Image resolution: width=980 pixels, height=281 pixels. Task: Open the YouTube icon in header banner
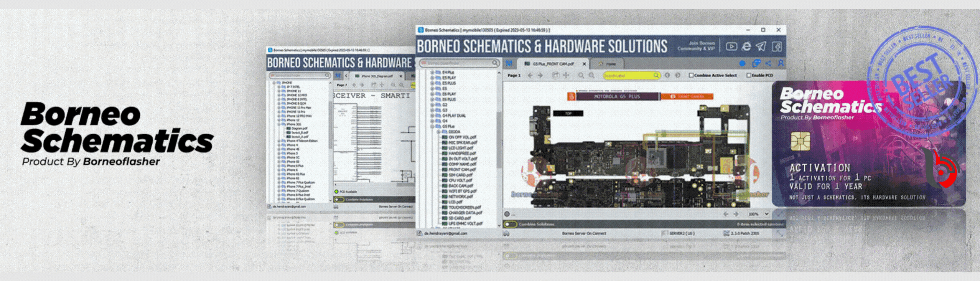[731, 46]
